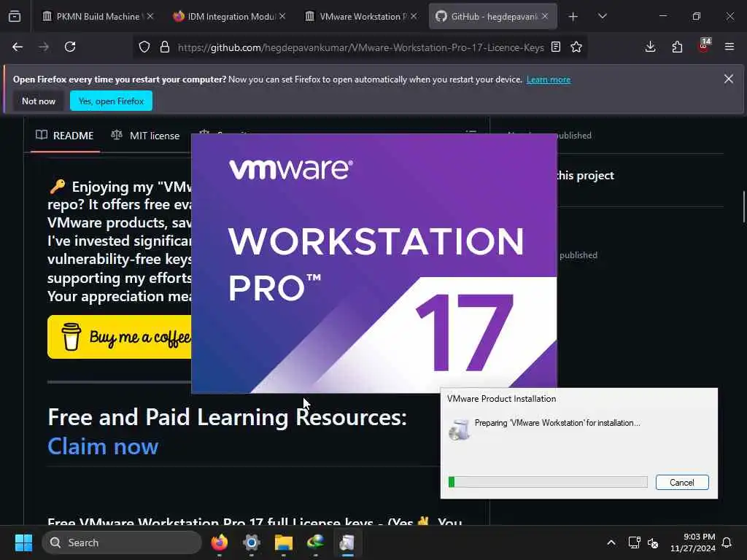747x560 pixels.
Task: Focus the github.com URL address bar
Action: click(360, 47)
